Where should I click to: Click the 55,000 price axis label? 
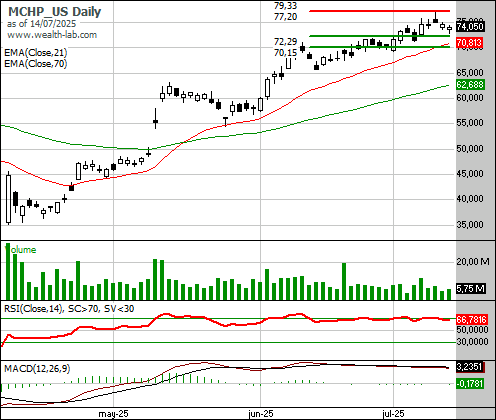click(x=470, y=123)
